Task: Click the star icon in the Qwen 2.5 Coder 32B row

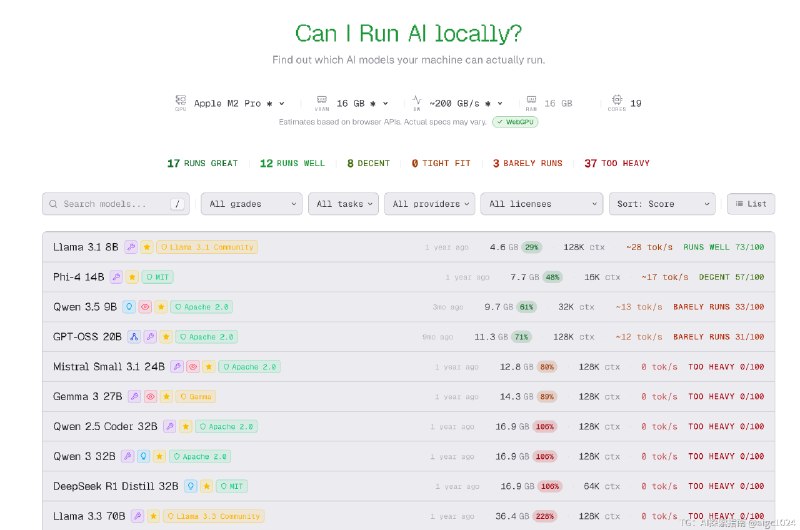Action: (x=186, y=426)
